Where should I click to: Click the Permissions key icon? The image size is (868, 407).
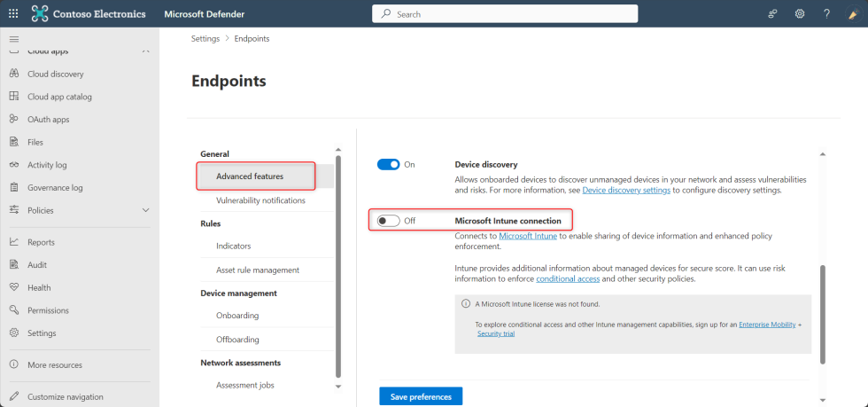15,310
